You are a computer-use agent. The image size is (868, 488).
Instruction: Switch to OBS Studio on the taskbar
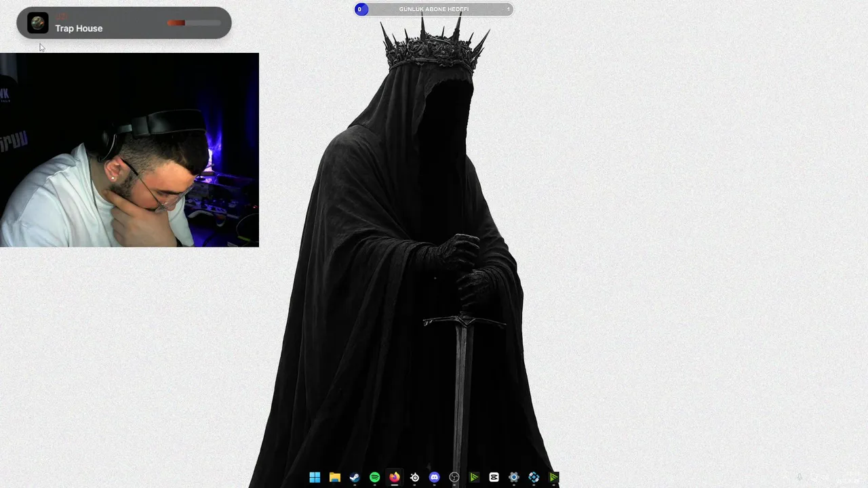pos(454,477)
